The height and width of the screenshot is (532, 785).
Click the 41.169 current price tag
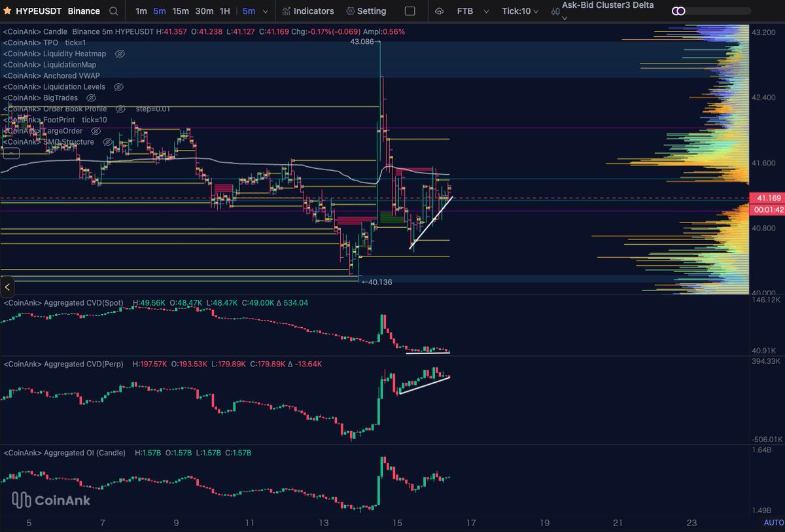coord(767,198)
